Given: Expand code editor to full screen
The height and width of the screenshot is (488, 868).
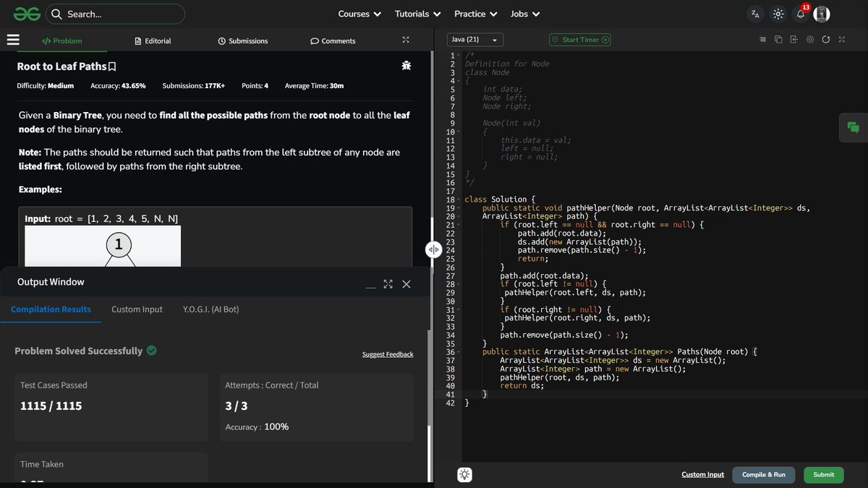Looking at the screenshot, I should coord(842,39).
